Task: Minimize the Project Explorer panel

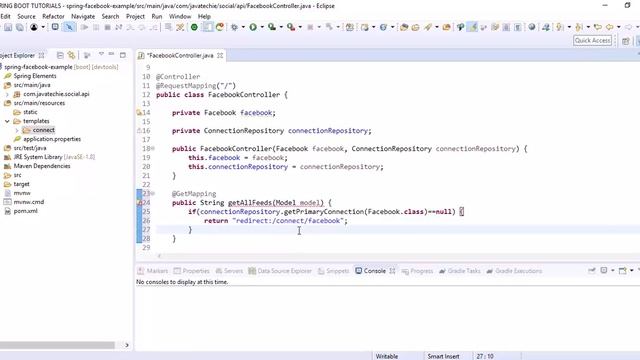Action: point(111,54)
